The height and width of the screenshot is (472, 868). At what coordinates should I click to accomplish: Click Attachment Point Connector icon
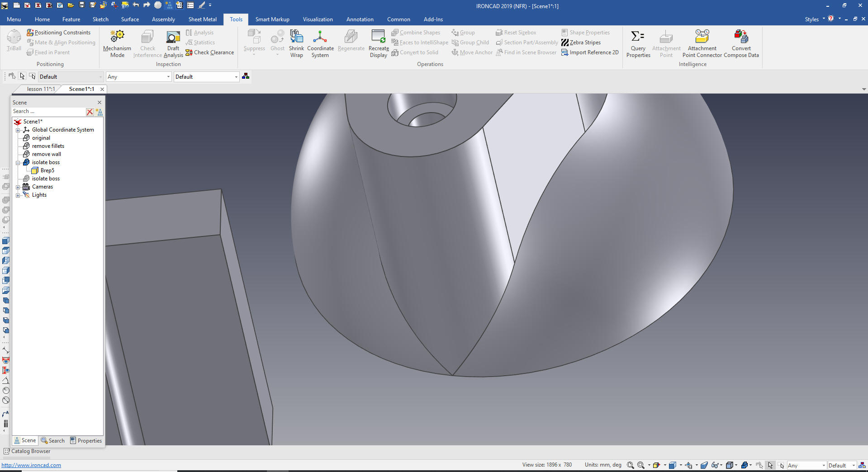(x=702, y=37)
